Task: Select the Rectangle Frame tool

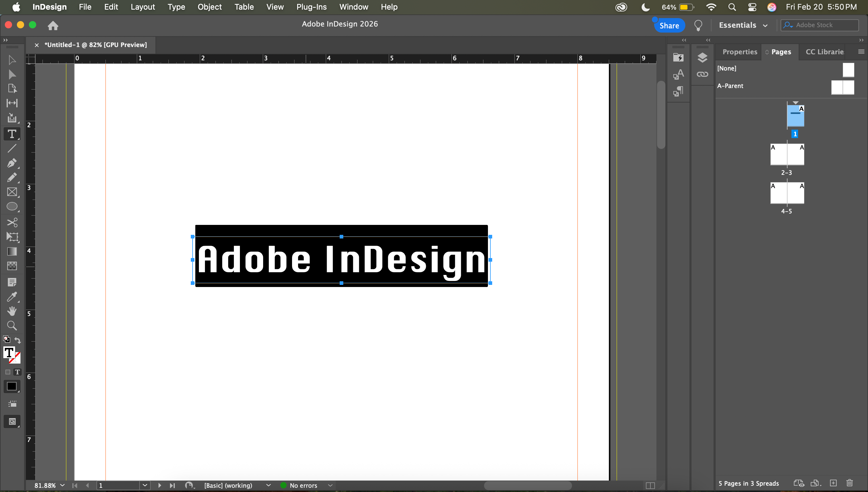Action: (x=12, y=192)
